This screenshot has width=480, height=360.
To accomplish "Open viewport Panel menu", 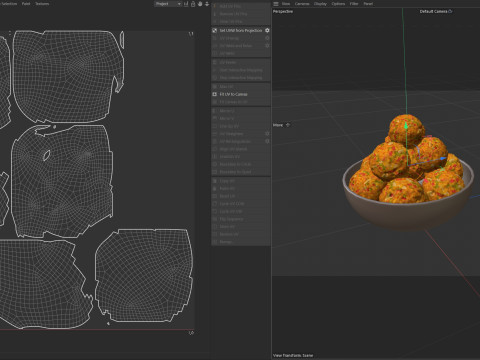I will tap(368, 4).
